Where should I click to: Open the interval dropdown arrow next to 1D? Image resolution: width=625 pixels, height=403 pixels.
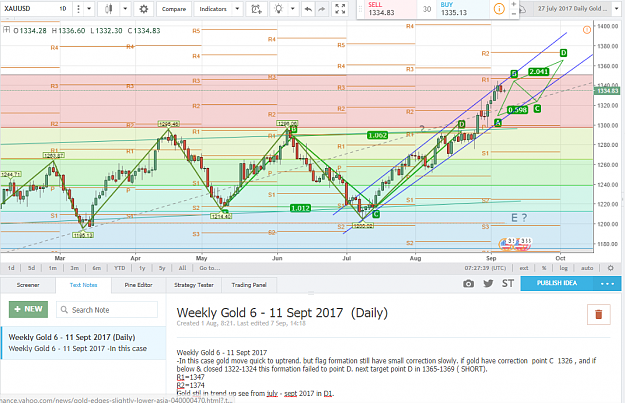(89, 9)
